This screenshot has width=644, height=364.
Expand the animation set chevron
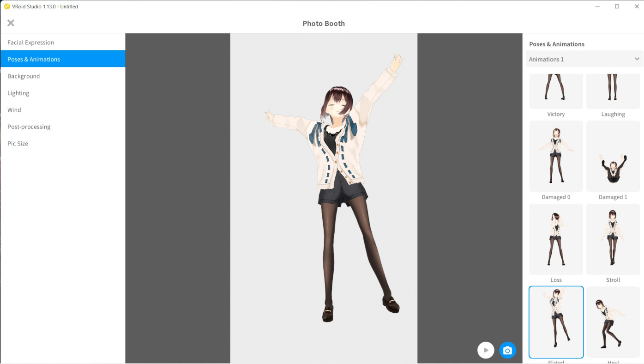(x=637, y=59)
